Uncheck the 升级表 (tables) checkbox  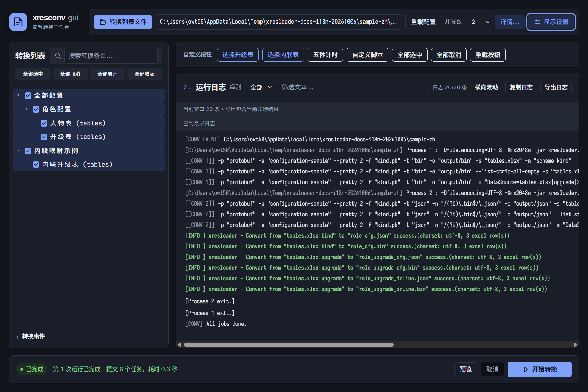[x=44, y=137]
